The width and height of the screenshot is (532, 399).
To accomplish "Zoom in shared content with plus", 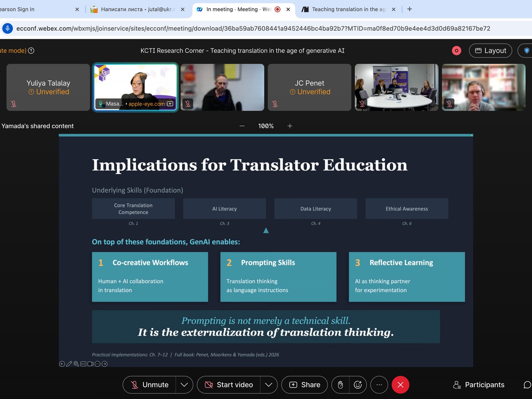I will 290,126.
